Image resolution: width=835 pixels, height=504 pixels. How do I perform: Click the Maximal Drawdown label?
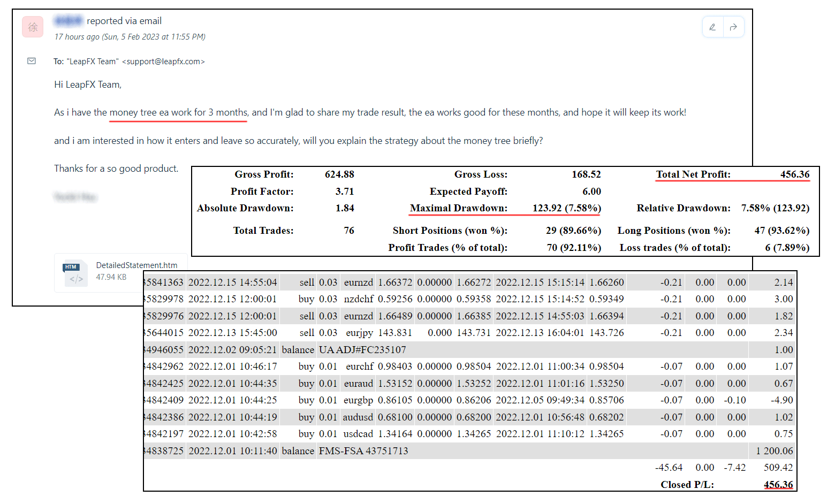click(x=458, y=208)
